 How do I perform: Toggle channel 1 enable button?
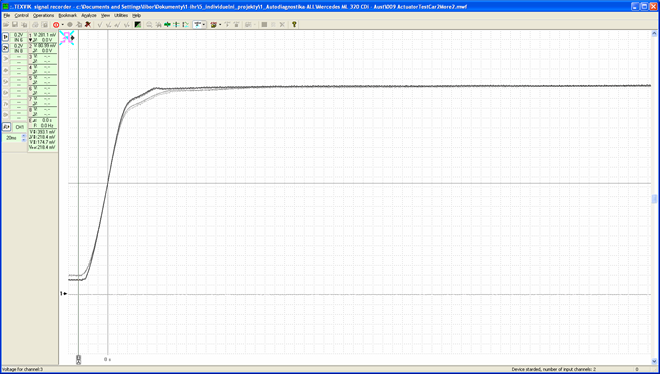(x=5, y=37)
